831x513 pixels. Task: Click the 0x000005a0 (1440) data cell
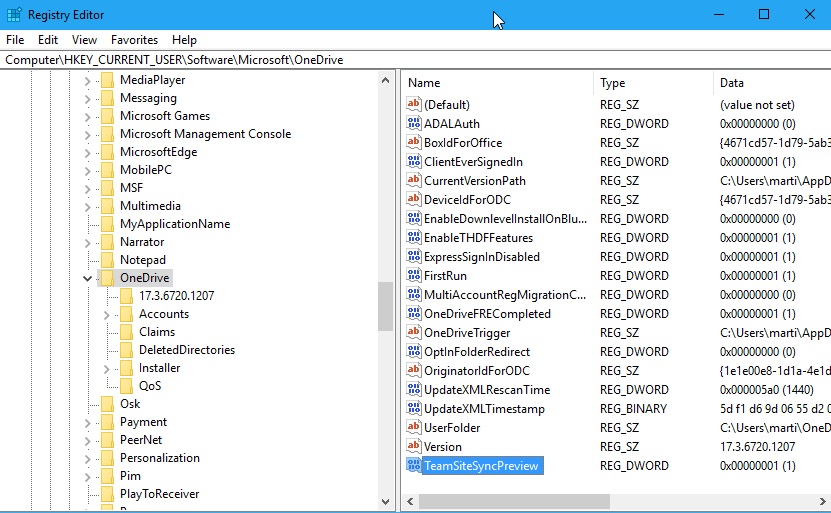pos(766,390)
